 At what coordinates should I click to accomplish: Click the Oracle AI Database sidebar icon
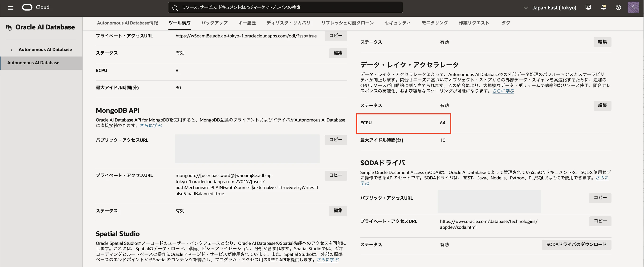point(9,28)
